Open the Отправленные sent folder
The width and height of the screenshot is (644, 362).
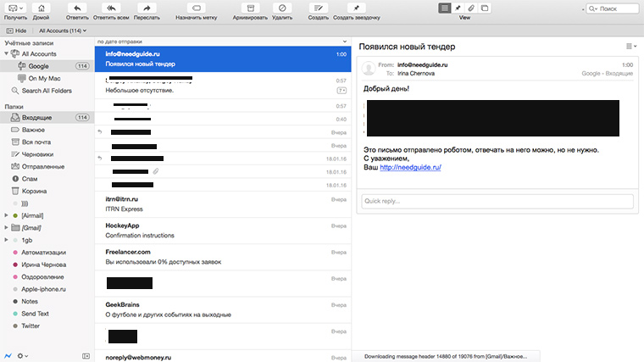click(x=47, y=166)
